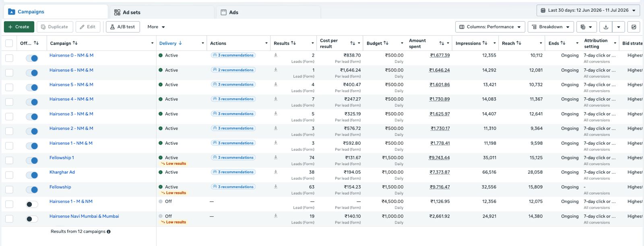Click the download leads icon for Hairsense 5 row
The height and width of the screenshot is (246, 644).
click(276, 84)
